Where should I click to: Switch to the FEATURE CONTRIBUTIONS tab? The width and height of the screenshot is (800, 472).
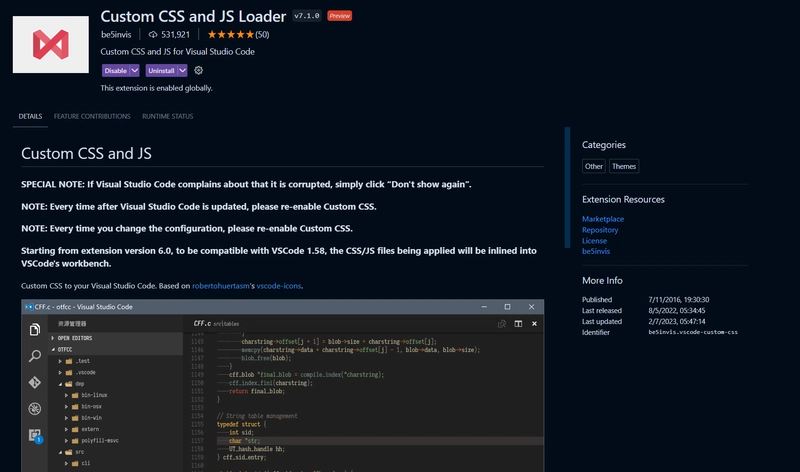pyautogui.click(x=92, y=116)
